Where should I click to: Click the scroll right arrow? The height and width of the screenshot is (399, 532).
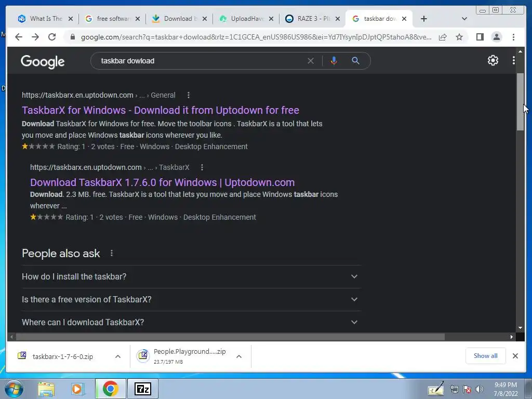(512, 337)
